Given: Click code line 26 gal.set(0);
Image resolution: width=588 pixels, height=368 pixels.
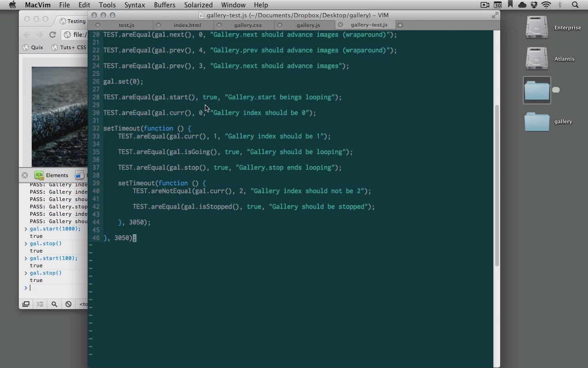Looking at the screenshot, I should 123,81.
